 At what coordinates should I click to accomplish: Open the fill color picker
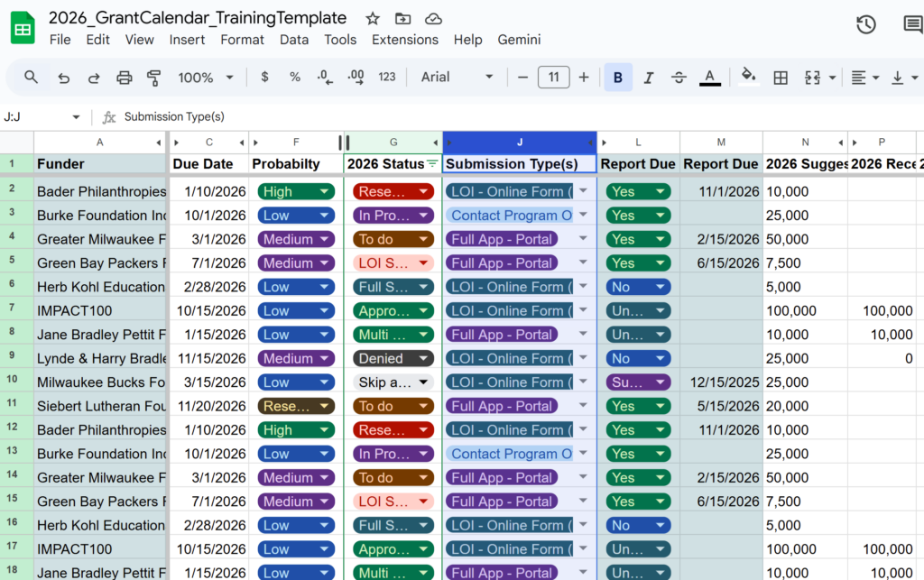tap(747, 78)
